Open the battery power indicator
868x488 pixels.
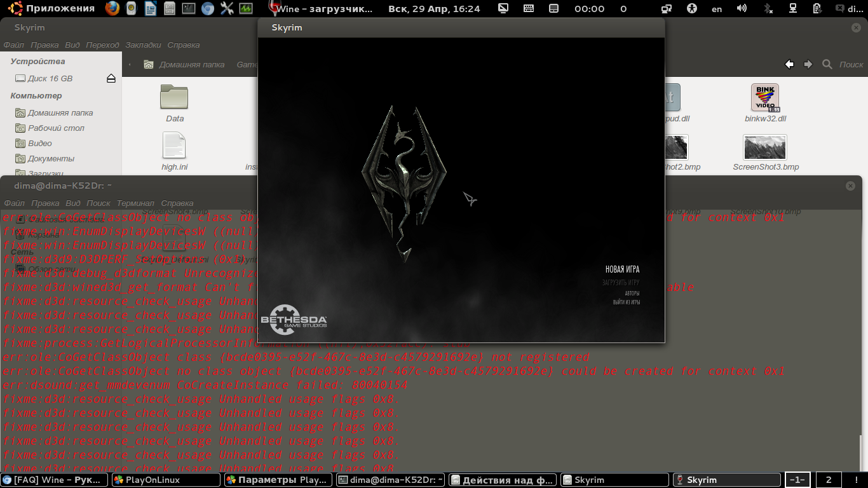tap(818, 8)
